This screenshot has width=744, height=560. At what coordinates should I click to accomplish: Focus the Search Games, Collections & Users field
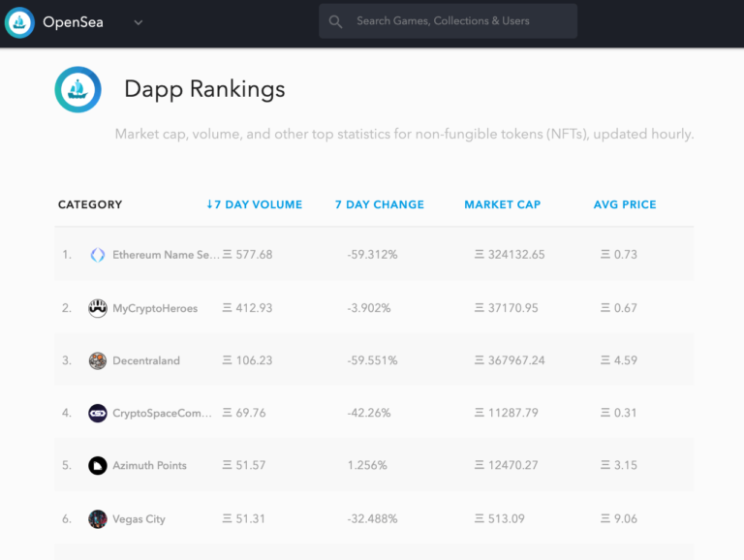[448, 21]
